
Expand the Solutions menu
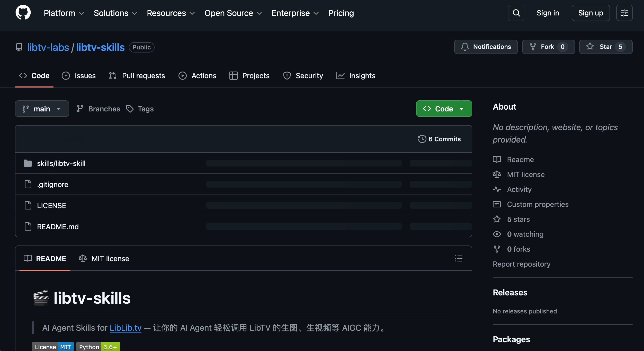coord(115,13)
